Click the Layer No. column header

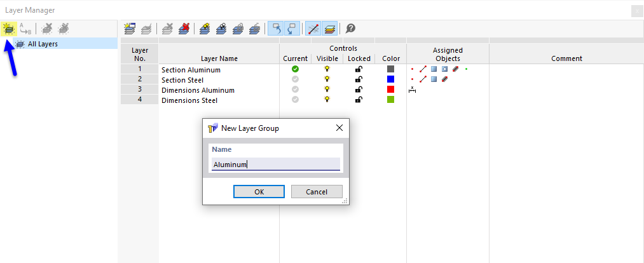pos(140,54)
